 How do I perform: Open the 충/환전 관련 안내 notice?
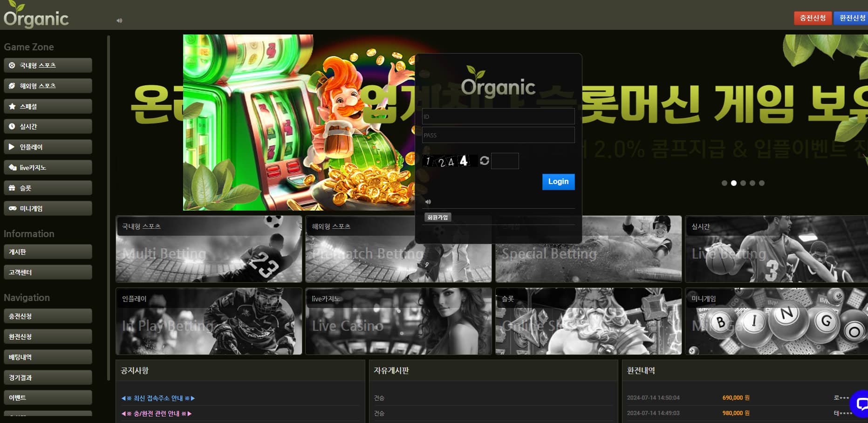tap(157, 414)
